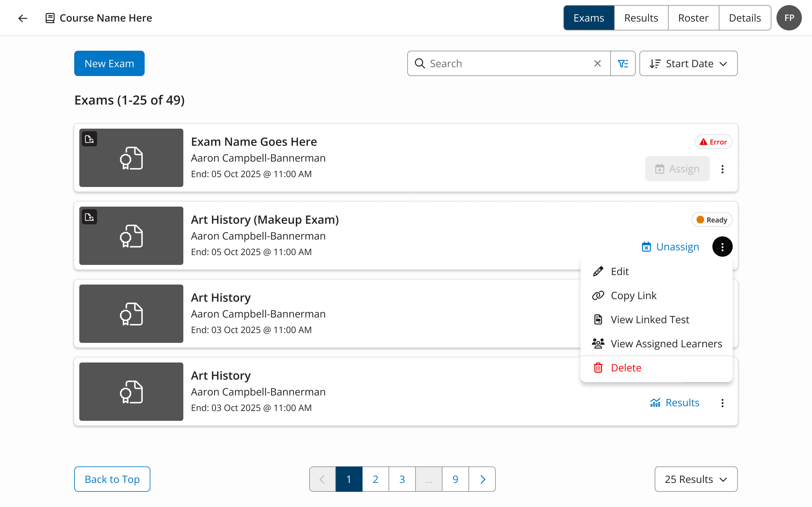Click linked-test badge on first exam thumbnail
Image resolution: width=812 pixels, height=507 pixels.
coord(89,139)
